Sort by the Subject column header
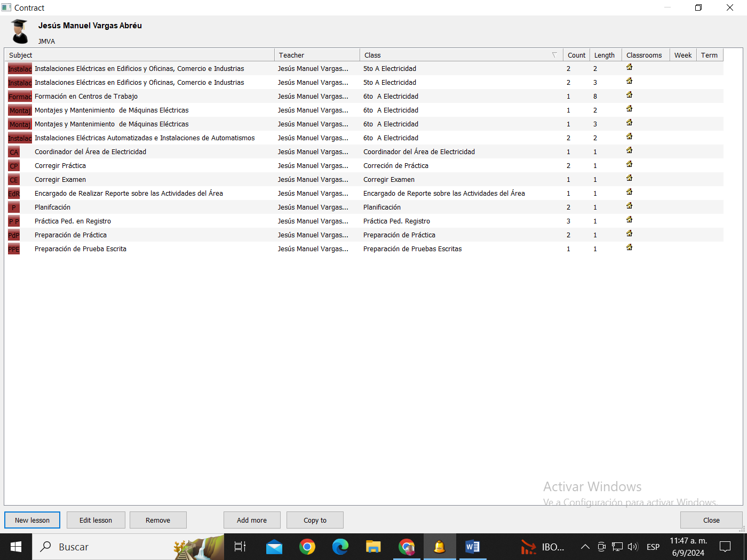Image resolution: width=747 pixels, height=560 pixels. click(139, 55)
